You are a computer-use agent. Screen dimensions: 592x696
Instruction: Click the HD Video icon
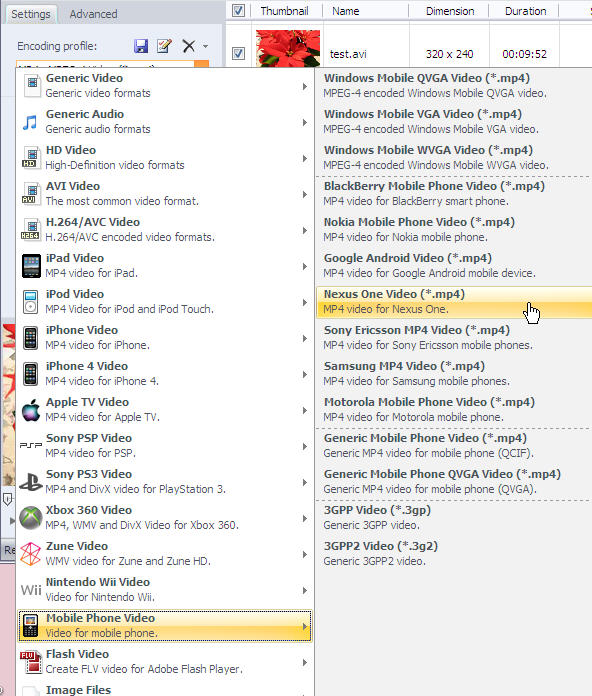point(31,158)
